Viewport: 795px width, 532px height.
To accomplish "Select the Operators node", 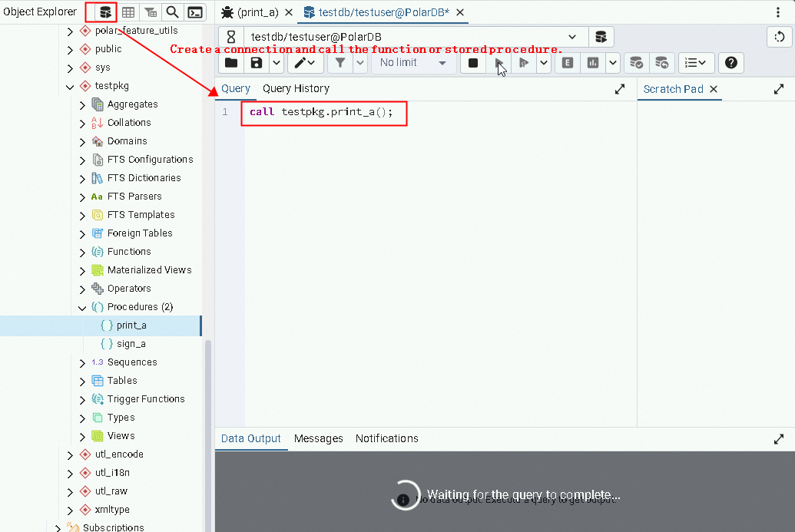I will 129,289.
